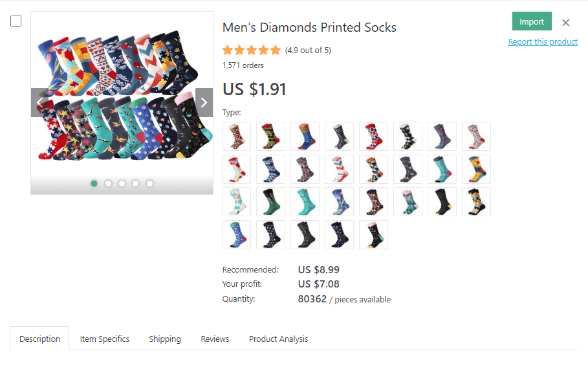Select the product checkbox

click(16, 21)
